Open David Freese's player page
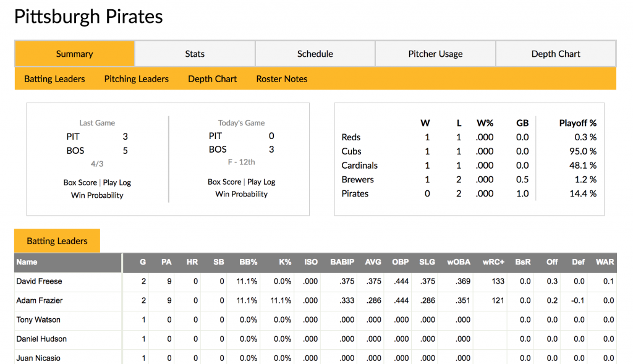Screen dimensions: 633x364 (x=39, y=282)
